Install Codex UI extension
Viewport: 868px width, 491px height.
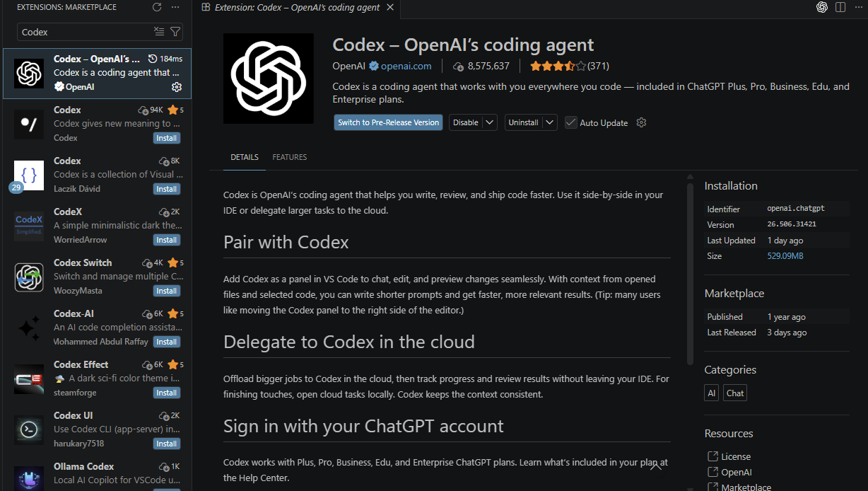[x=167, y=444]
